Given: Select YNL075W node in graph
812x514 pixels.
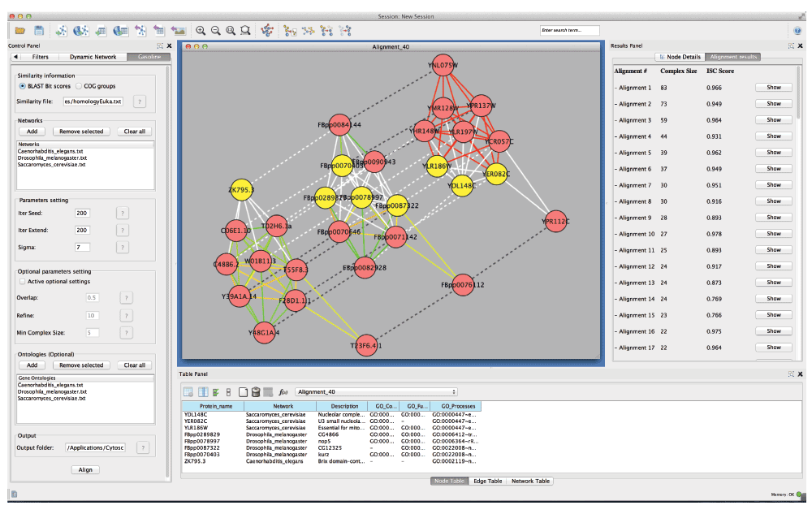Looking at the screenshot, I should pos(443,65).
